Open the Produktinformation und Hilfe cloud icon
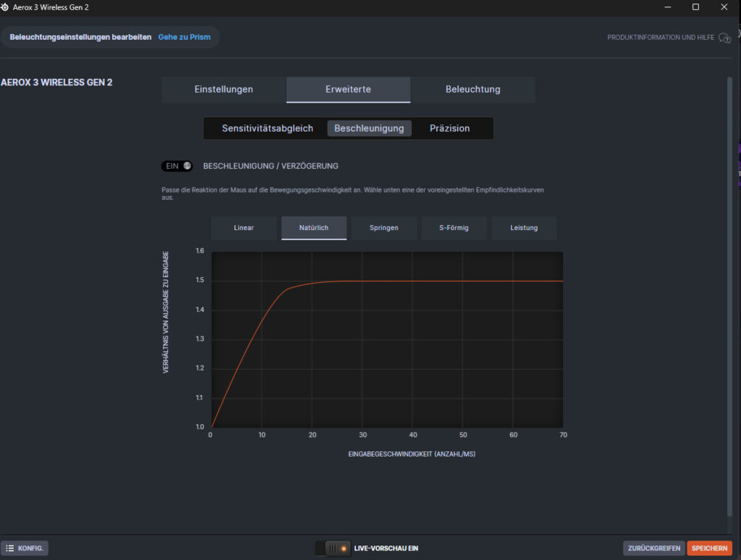741x560 pixels. [724, 38]
